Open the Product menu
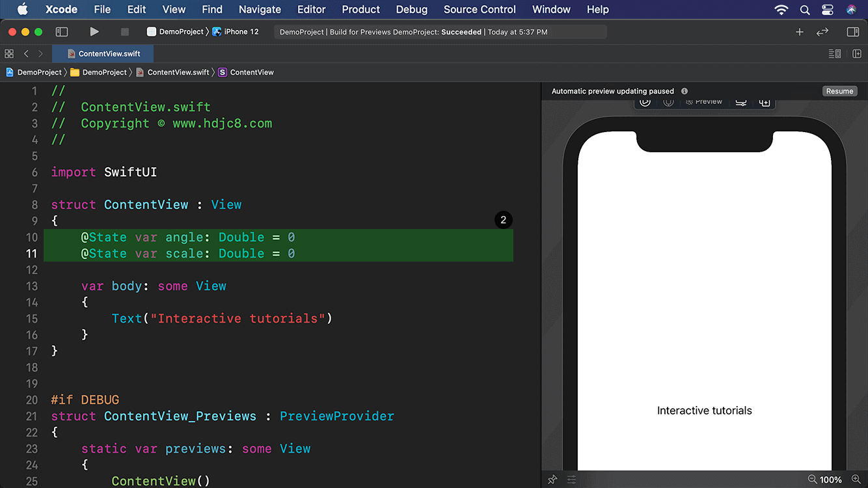 tap(360, 9)
